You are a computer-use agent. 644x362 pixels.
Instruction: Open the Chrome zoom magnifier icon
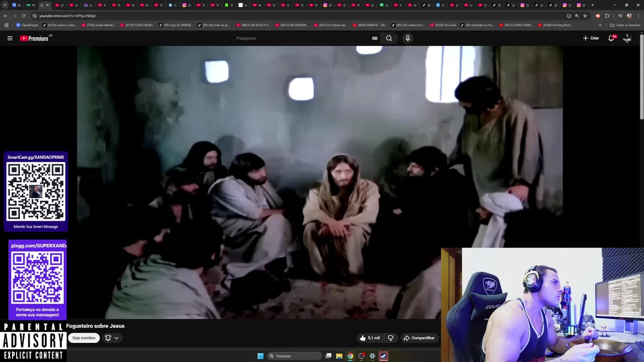[x=577, y=16]
